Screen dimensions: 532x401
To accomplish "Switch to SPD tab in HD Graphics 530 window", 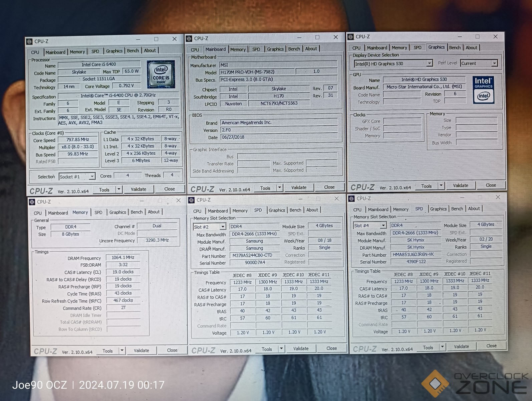I will click(418, 47).
